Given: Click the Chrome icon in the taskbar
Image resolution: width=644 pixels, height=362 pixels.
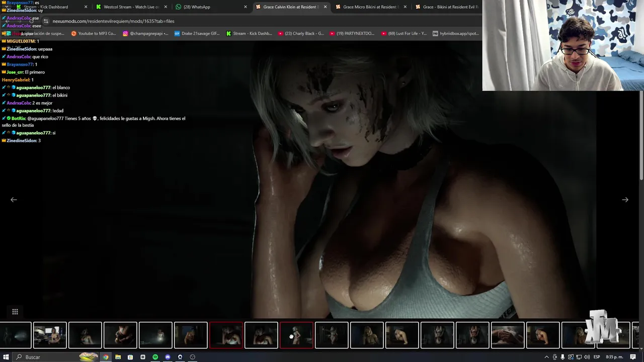Looking at the screenshot, I should coord(106,357).
